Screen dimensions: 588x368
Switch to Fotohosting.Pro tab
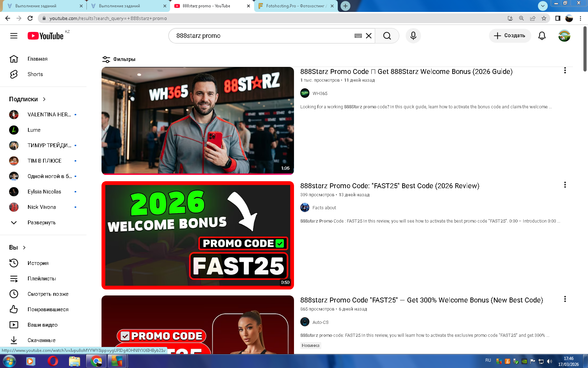coord(296,6)
